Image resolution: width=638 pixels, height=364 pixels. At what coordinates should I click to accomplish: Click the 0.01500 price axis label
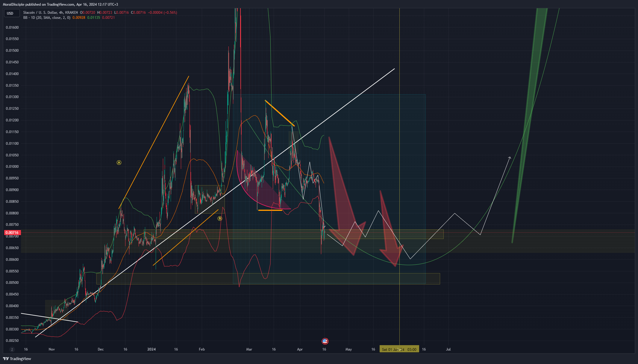12,51
